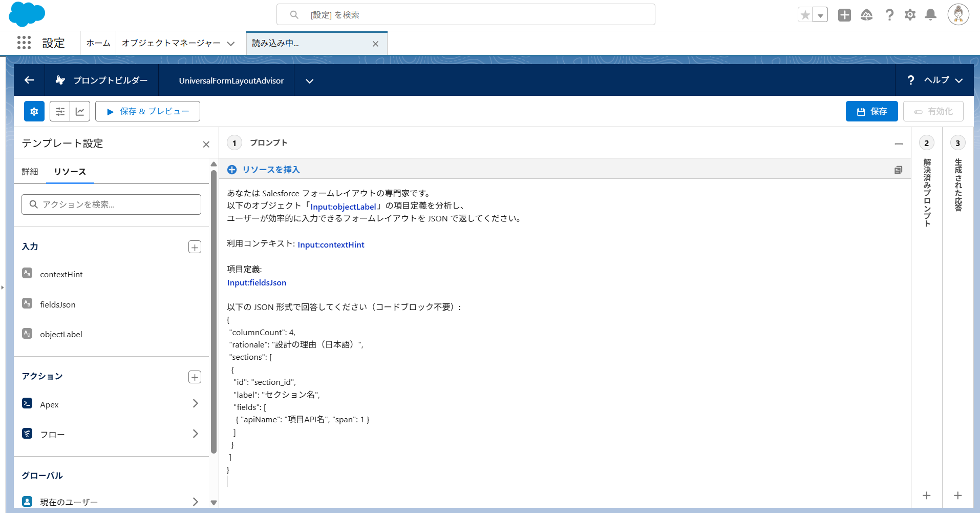The width and height of the screenshot is (980, 513).
Task: Click the リソースを挿入 link
Action: pyautogui.click(x=270, y=170)
